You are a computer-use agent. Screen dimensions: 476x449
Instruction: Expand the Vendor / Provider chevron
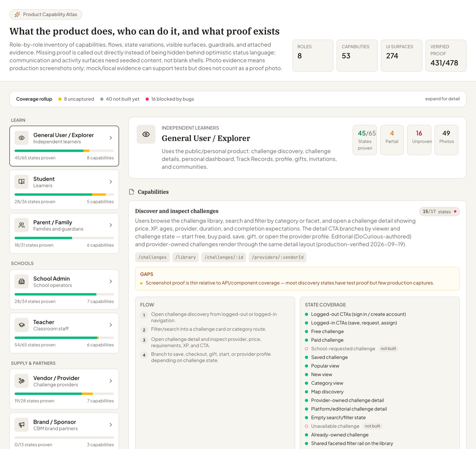point(111,381)
